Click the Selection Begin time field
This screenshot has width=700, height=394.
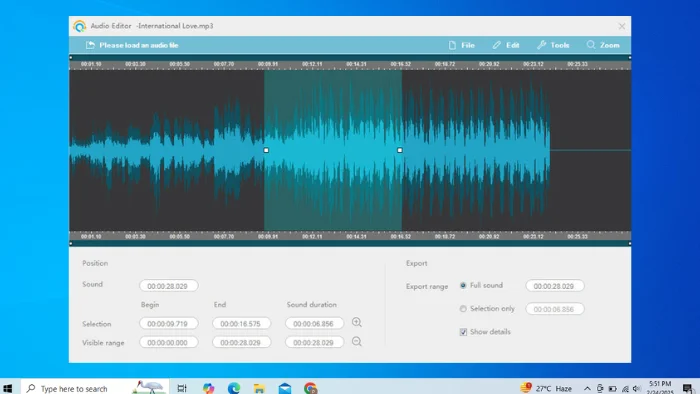pos(169,323)
